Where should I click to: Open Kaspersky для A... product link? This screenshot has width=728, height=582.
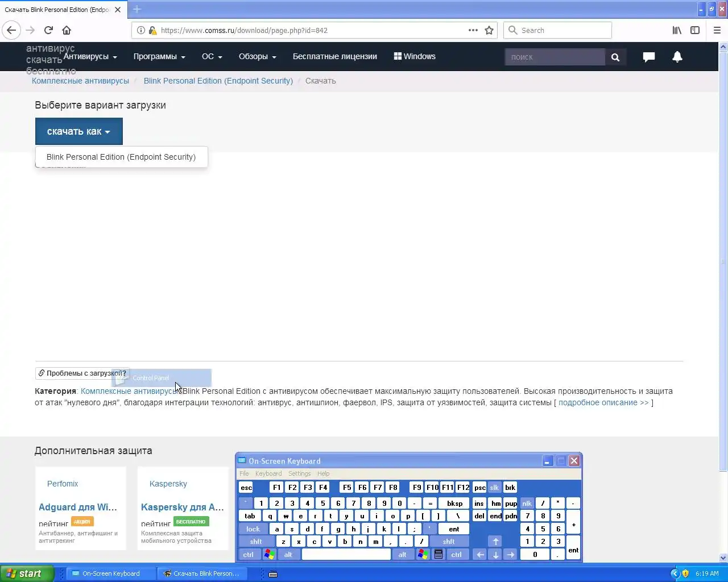[183, 507]
